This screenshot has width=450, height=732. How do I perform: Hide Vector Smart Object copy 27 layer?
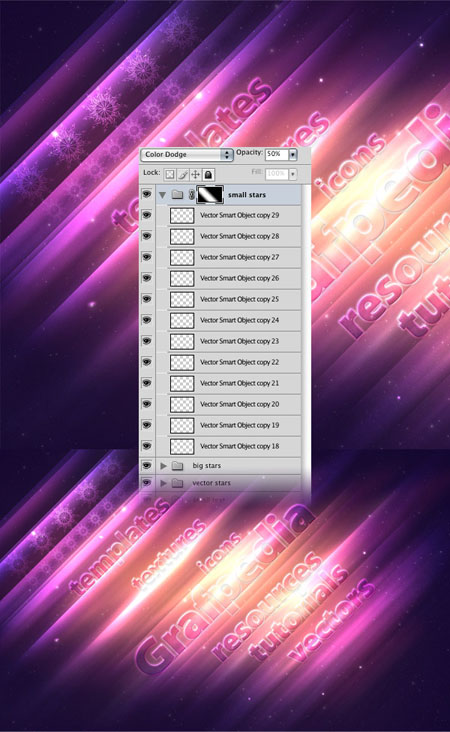pos(147,257)
